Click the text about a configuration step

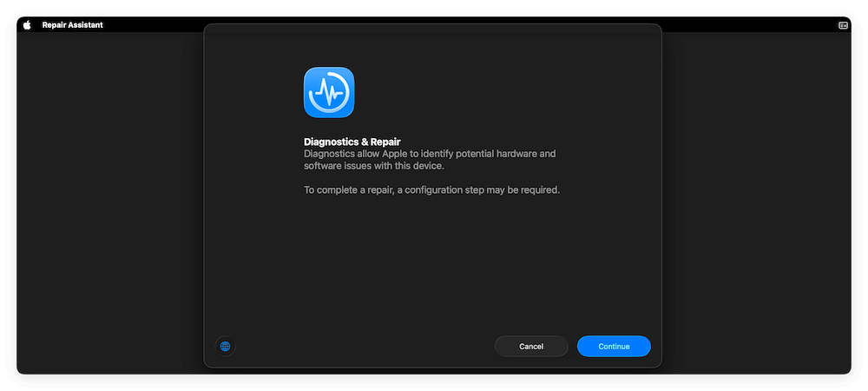[x=431, y=190]
